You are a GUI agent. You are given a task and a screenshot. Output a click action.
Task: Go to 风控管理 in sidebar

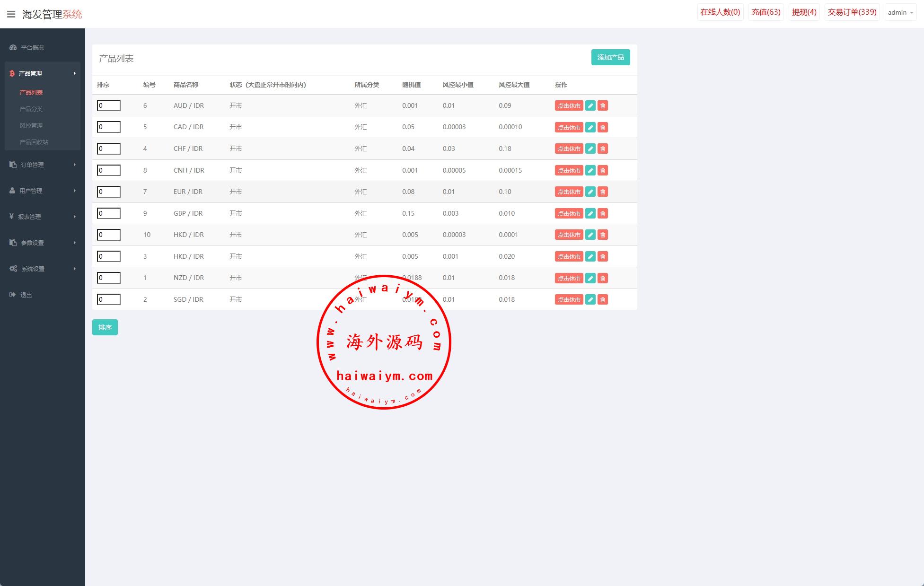point(31,125)
